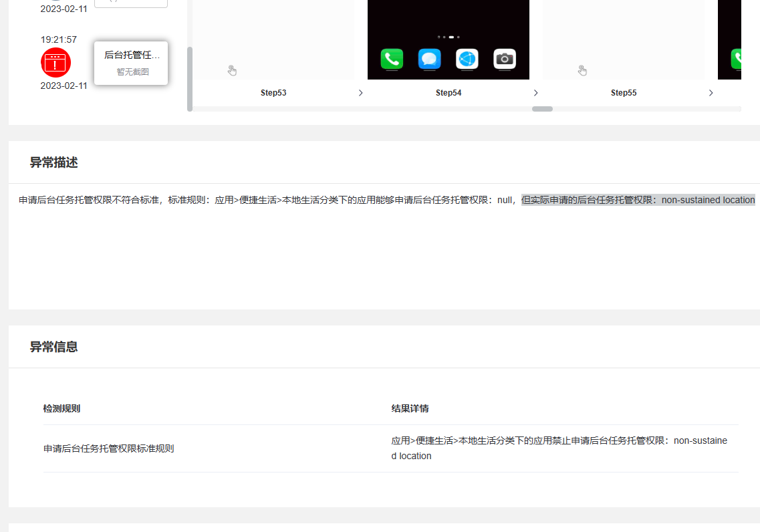Viewport: 760px width, 532px height.
Task: Click the horizontal scrollbar thumb under steps
Action: [542, 109]
